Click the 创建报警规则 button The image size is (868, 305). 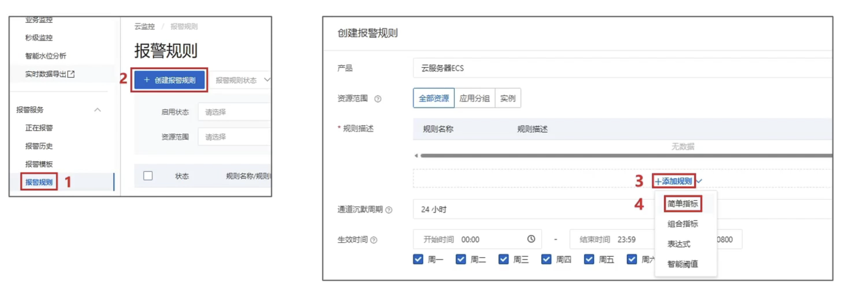click(170, 80)
